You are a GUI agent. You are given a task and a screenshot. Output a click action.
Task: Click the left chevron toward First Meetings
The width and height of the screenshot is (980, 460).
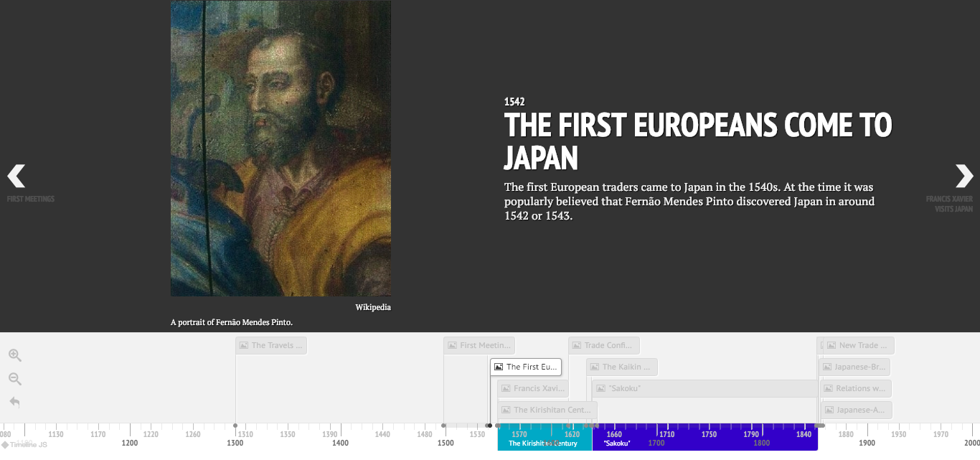coord(14,176)
